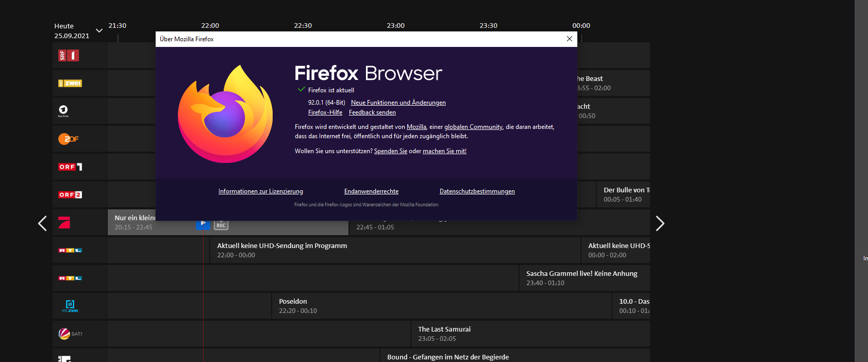Go to earlier programs with left arrow
This screenshot has height=362, width=868.
tap(42, 223)
